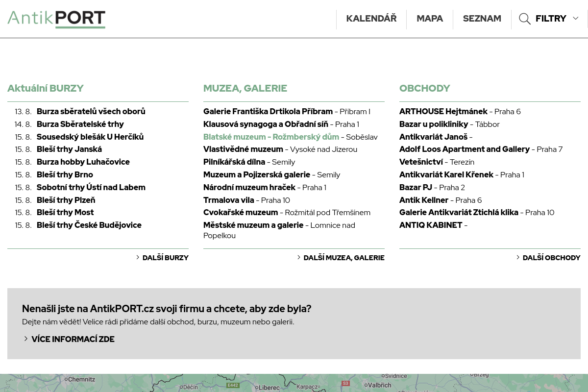
Task: Open Městské muzeum a galerie
Action: pos(253,225)
